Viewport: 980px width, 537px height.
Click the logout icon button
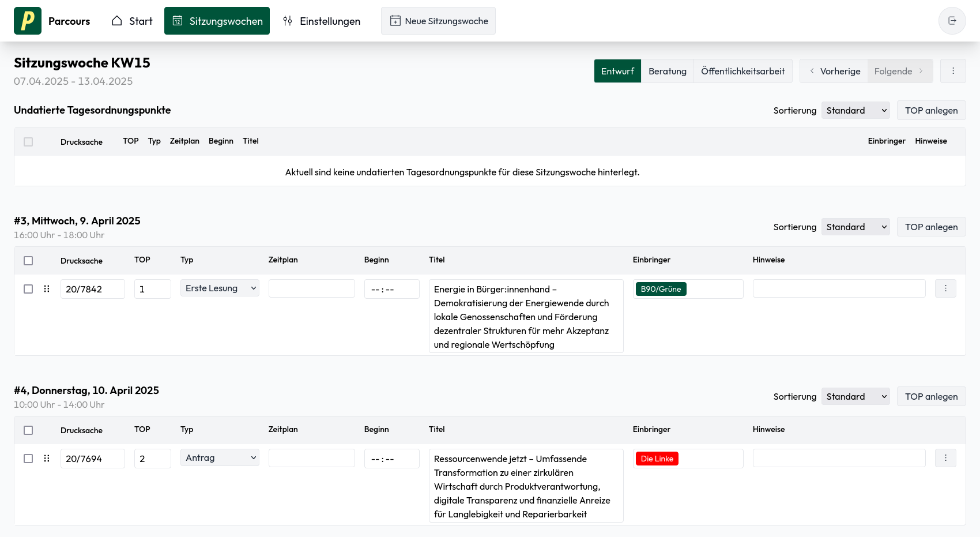[x=952, y=21]
